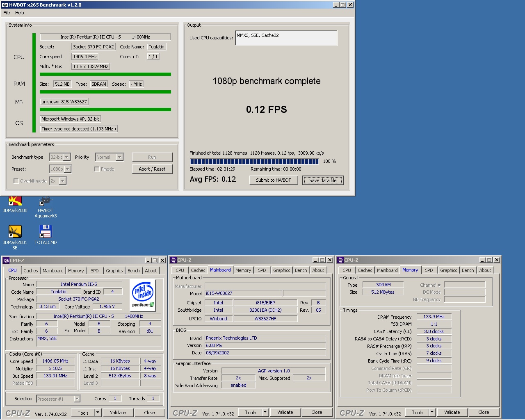
Task: Expand Tools dropdown arrow in left CPU-Z window
Action: 98,413
